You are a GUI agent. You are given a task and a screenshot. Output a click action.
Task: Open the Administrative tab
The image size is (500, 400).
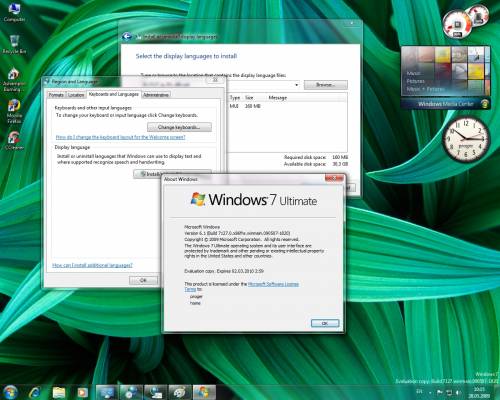click(156, 95)
